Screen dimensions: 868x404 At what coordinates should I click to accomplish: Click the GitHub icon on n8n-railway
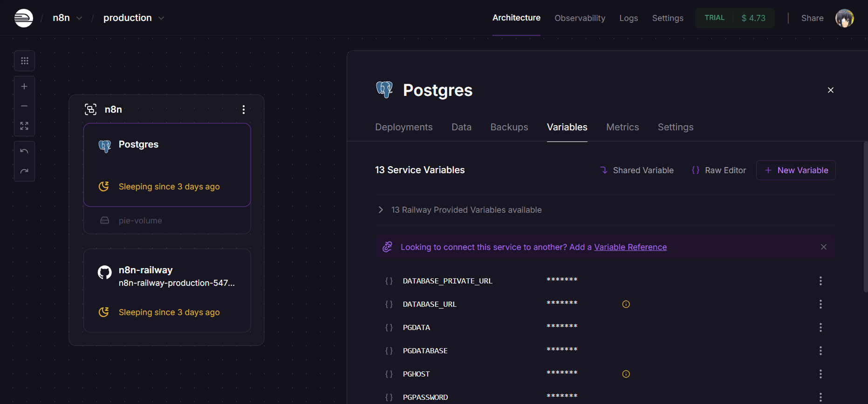click(x=105, y=272)
